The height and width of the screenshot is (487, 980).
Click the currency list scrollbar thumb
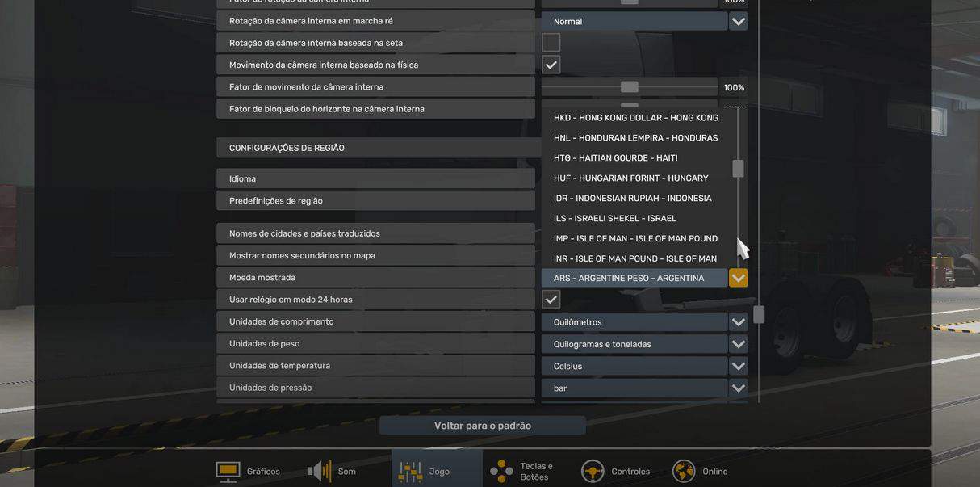(x=738, y=168)
